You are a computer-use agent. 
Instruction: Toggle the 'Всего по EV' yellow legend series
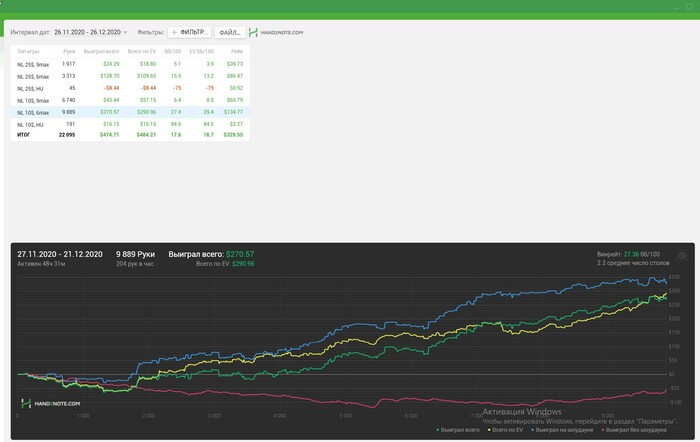pos(505,430)
